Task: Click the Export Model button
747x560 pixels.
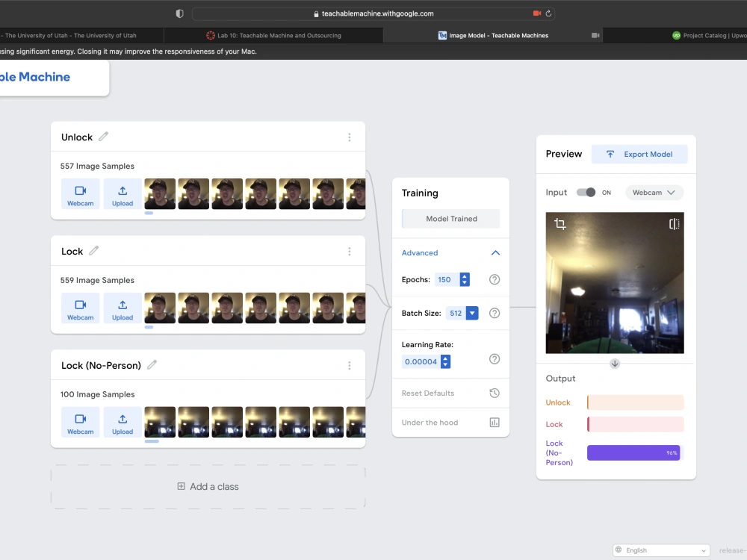Action: 639,155
